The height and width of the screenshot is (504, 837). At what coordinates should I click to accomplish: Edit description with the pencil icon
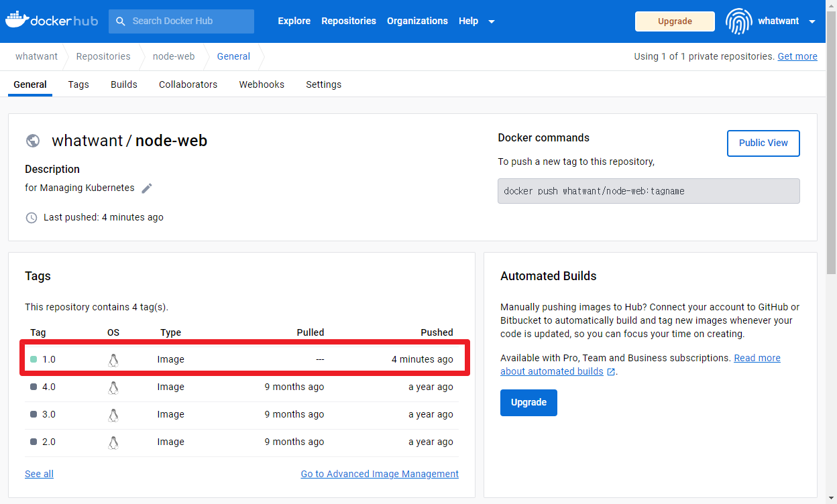pyautogui.click(x=147, y=188)
